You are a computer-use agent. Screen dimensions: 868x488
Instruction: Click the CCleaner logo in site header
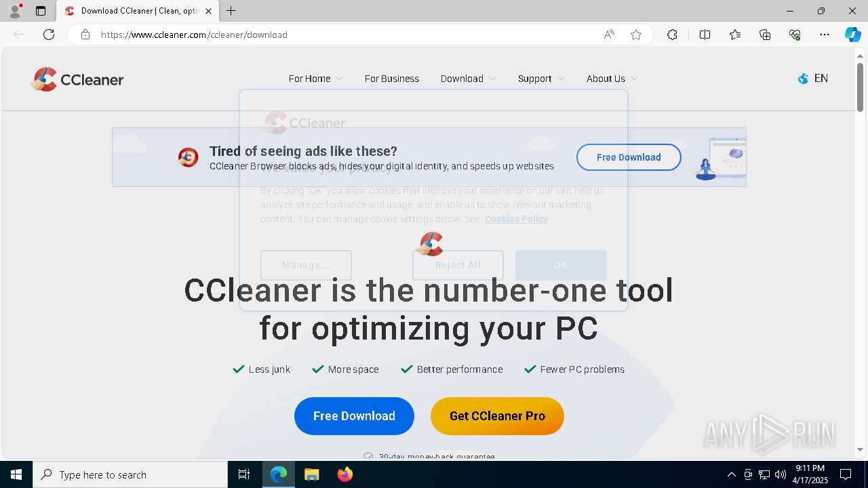tap(77, 79)
